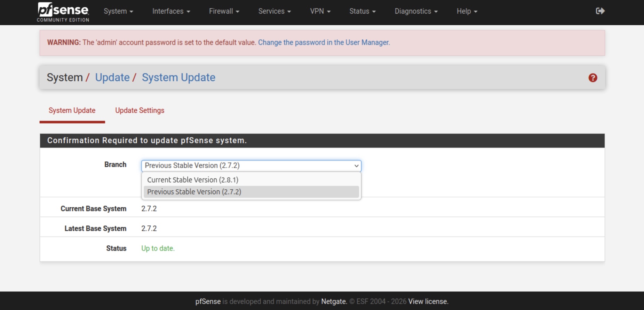Open the Diagnostics menu
Image resolution: width=644 pixels, height=310 pixels.
point(416,11)
